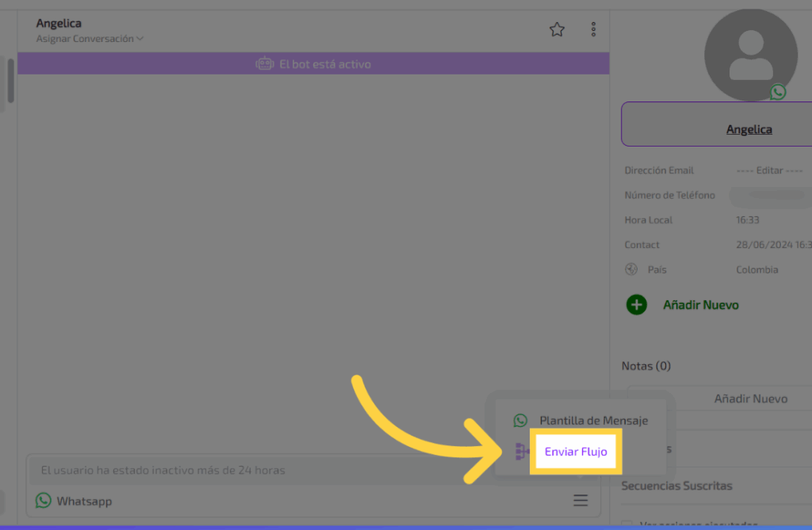Click the WhatsApp channel icon below message box
812x530 pixels.
(x=44, y=501)
